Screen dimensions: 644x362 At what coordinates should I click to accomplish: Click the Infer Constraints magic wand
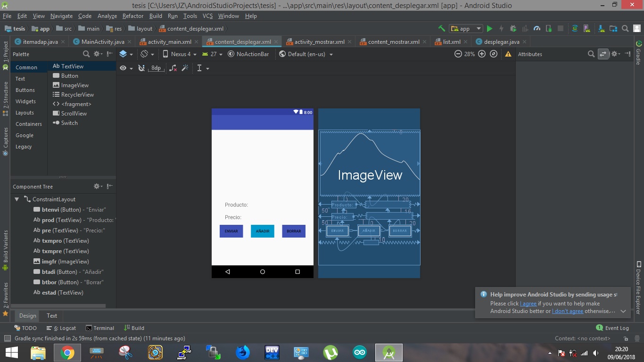pos(185,68)
